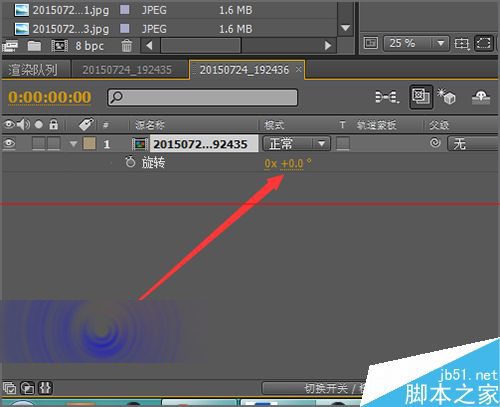Click the tan label color swatch of layer 1
This screenshot has width=500, height=407.
click(89, 144)
